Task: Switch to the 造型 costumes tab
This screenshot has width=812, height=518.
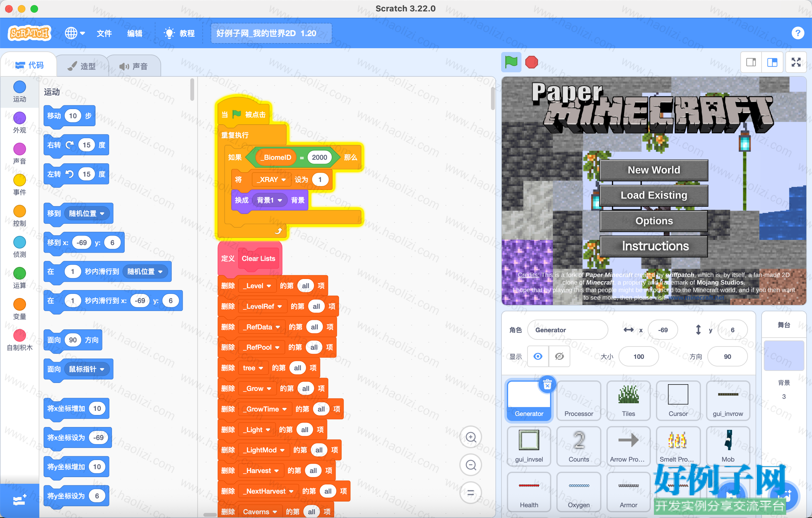Action: click(x=82, y=66)
